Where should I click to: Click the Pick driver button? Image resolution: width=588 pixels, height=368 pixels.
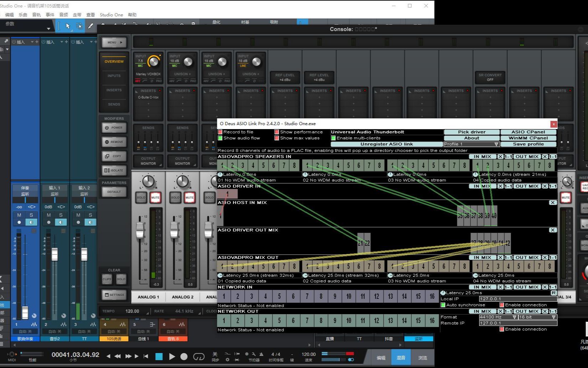(x=472, y=132)
